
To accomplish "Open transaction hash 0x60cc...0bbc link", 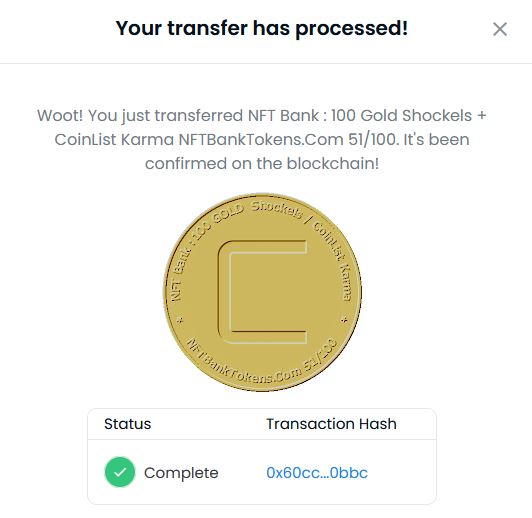I will pos(317,473).
